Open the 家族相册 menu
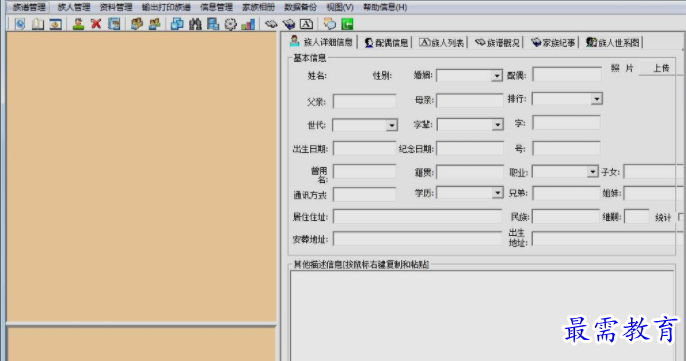Viewport: 686px width, 361px height. 259,7
